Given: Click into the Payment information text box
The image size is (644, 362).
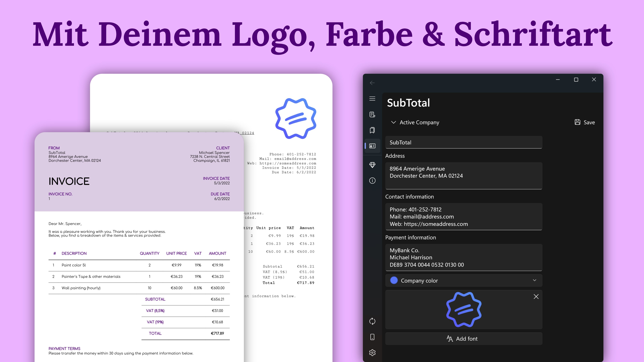Looking at the screenshot, I should tap(464, 257).
